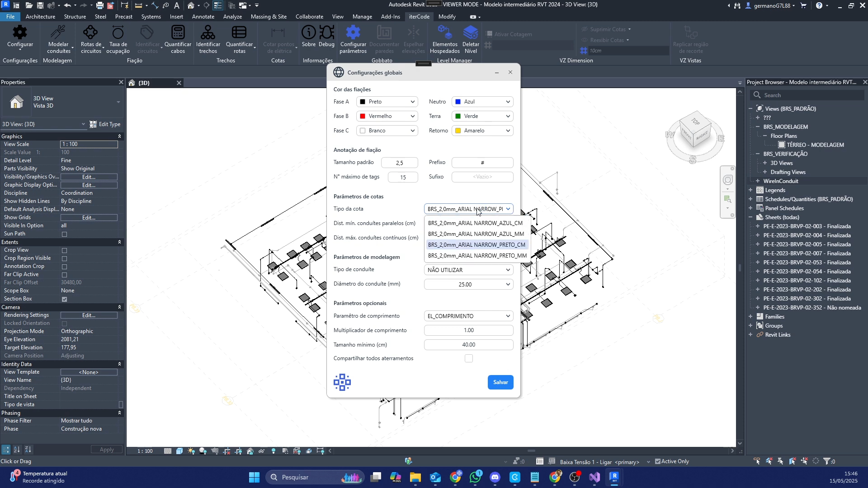The height and width of the screenshot is (488, 868).
Task: Open the Taxa de ocupação tool
Action: tap(118, 33)
